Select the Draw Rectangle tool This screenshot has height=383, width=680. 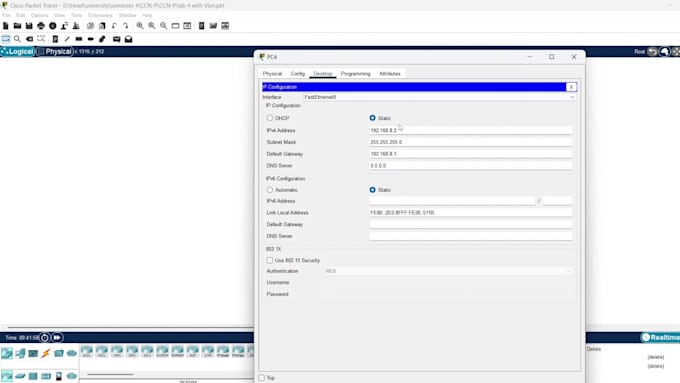(x=78, y=39)
